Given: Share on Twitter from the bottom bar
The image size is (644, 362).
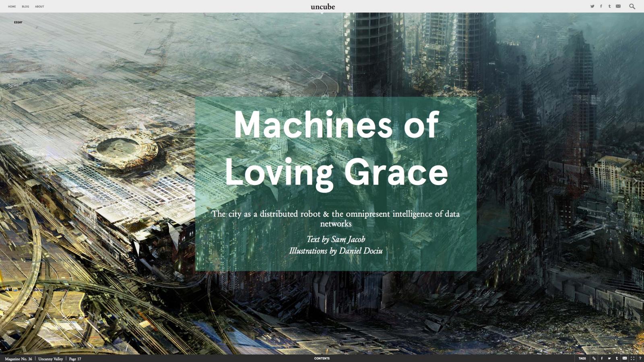Looking at the screenshot, I should [609, 358].
